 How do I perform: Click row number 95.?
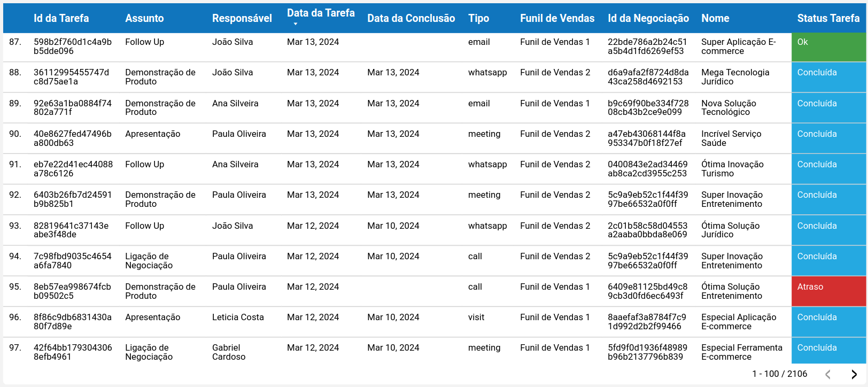coord(15,287)
